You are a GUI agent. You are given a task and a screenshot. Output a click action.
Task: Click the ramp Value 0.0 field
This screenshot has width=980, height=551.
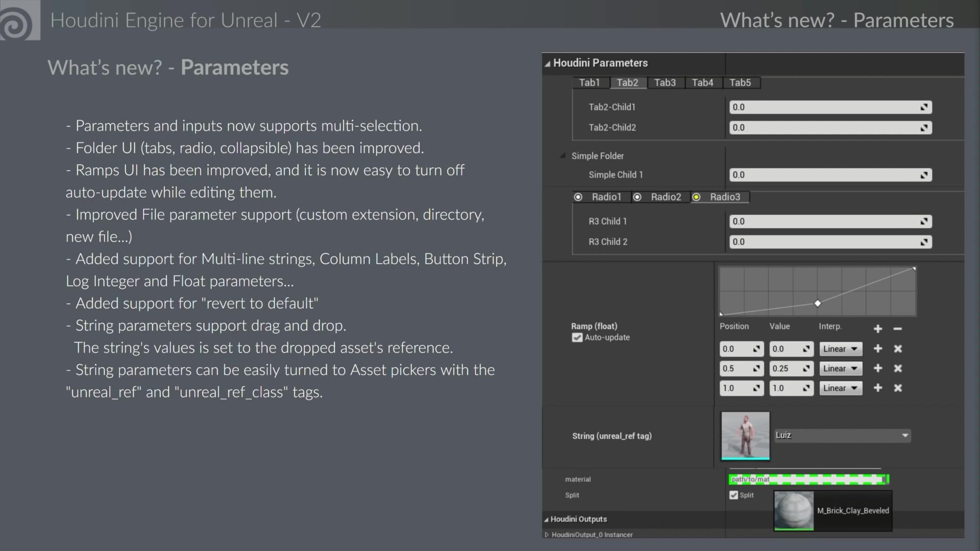pyautogui.click(x=791, y=349)
